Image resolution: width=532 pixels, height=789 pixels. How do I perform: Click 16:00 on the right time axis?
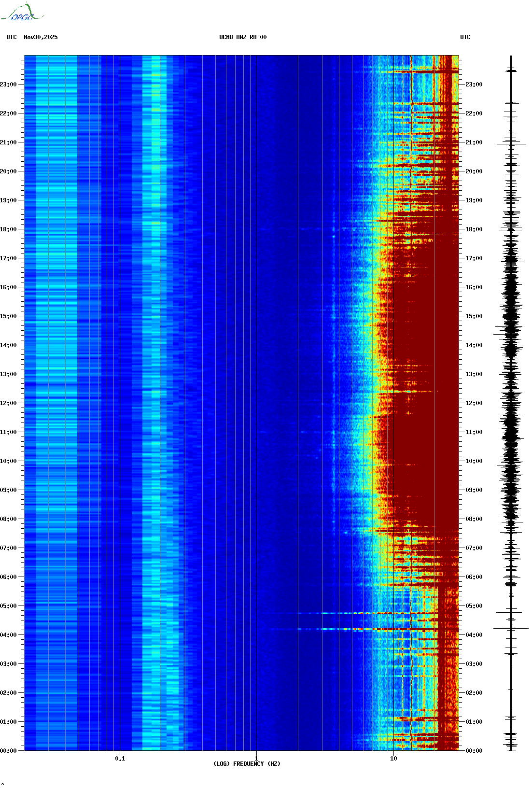coord(474,287)
